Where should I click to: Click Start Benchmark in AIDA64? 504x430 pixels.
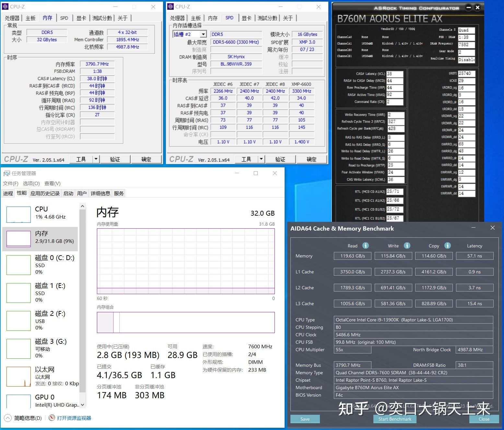pos(395,419)
